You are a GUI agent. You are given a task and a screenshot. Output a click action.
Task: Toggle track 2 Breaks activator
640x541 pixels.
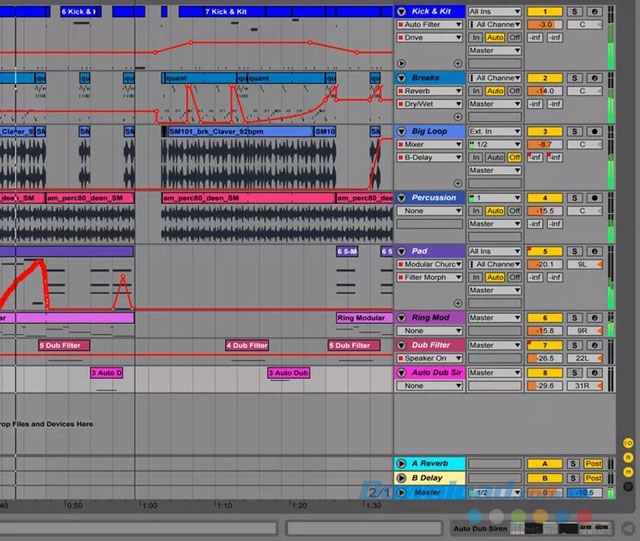pos(545,77)
